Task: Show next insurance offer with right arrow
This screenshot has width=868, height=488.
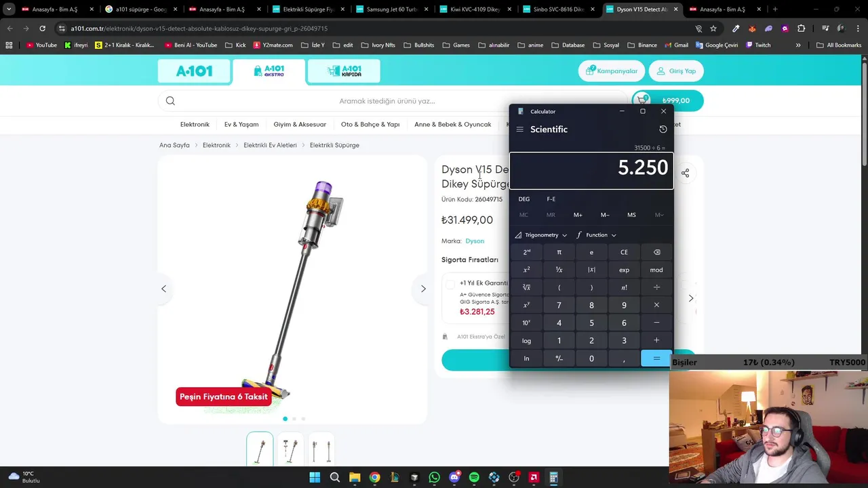Action: click(x=691, y=298)
